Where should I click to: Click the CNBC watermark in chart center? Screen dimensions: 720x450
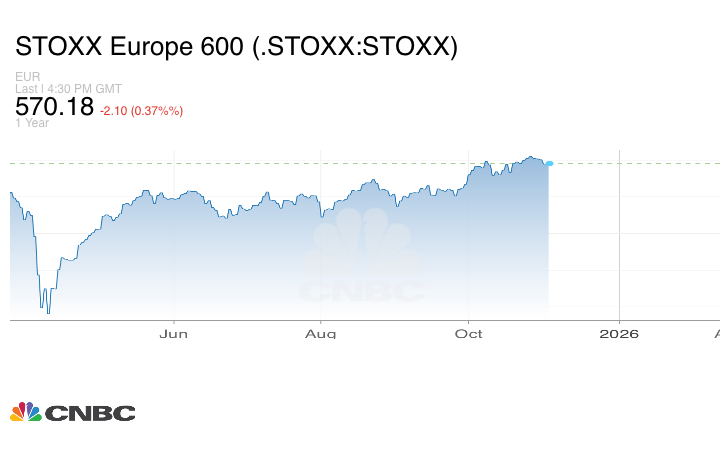click(361, 262)
